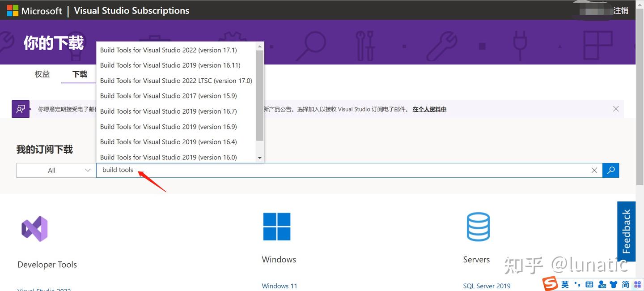Select Build Tools for Visual Studio 2022 (version 17.1)
The width and height of the screenshot is (644, 291).
click(168, 50)
